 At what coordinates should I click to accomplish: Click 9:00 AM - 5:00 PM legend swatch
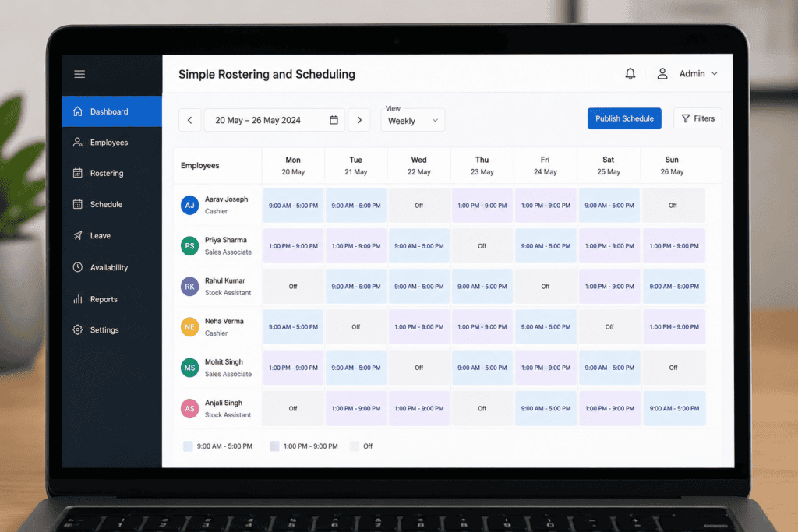188,446
